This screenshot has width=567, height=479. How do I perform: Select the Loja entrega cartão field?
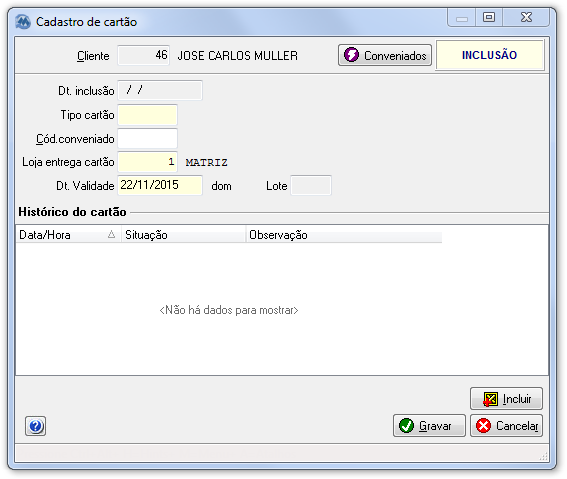click(x=148, y=162)
